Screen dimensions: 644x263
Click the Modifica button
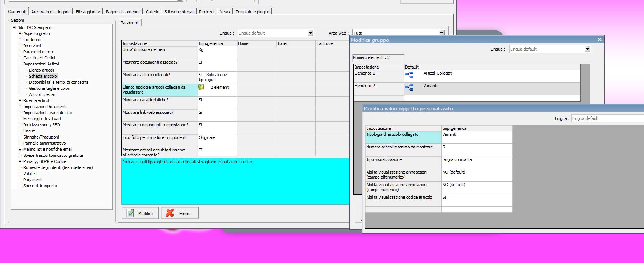click(x=140, y=213)
